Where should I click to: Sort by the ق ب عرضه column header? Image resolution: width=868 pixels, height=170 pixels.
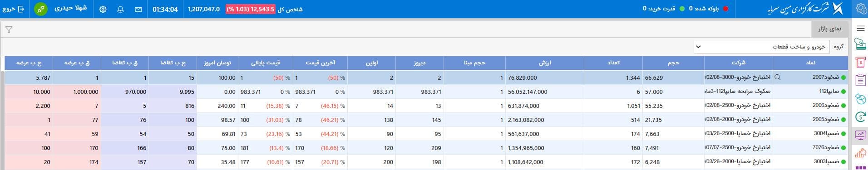click(x=77, y=63)
